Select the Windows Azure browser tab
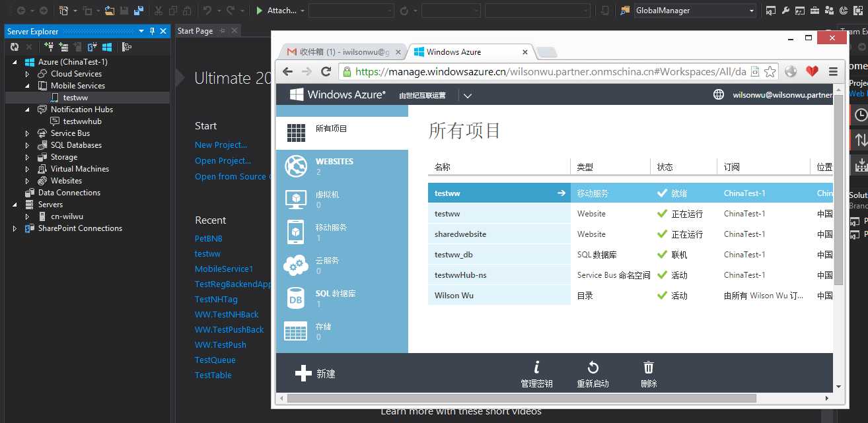The image size is (868, 423). click(472, 52)
